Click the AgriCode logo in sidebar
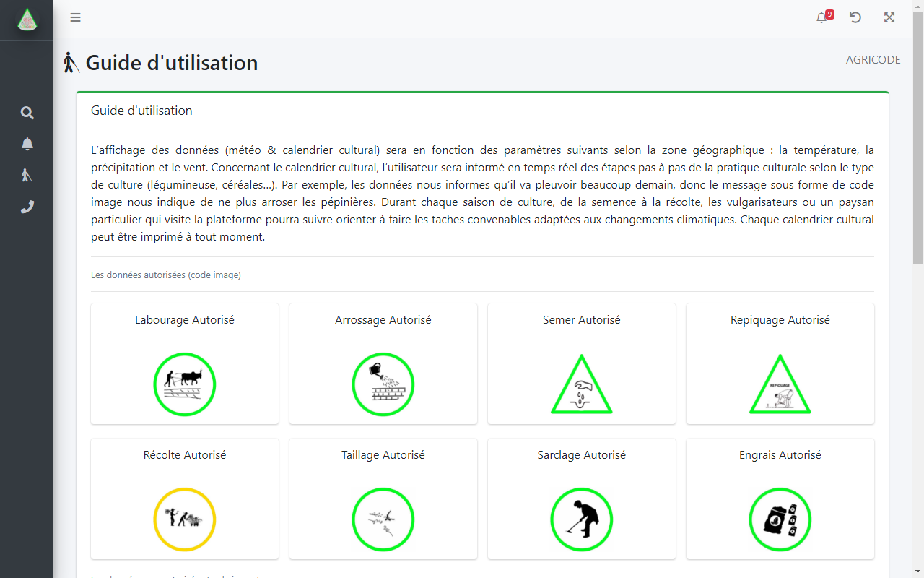924x578 pixels. coord(27,20)
